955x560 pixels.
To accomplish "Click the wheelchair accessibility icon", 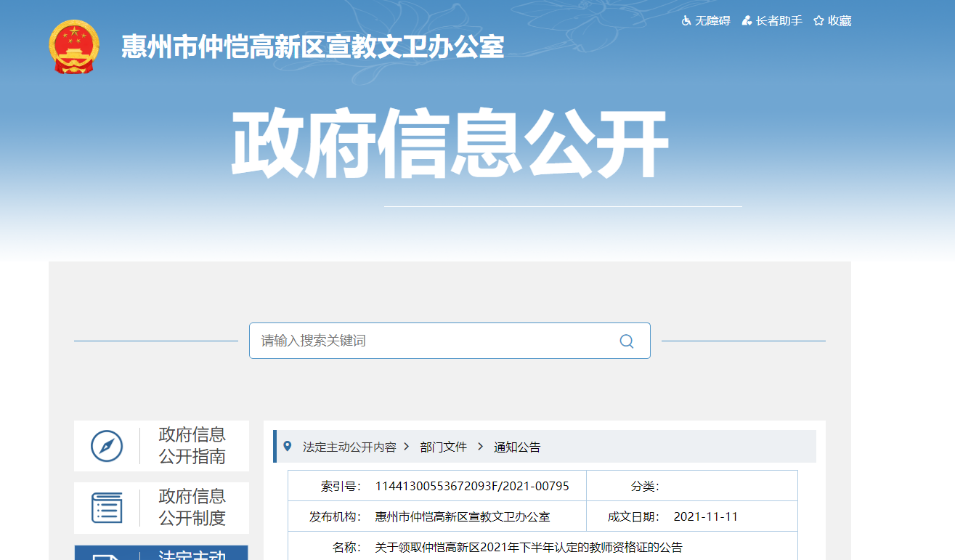I will [x=686, y=21].
